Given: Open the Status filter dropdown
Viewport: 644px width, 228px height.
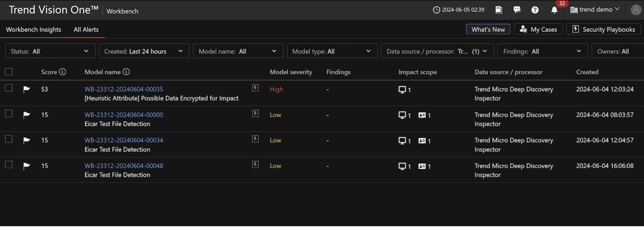Looking at the screenshot, I should (50, 51).
